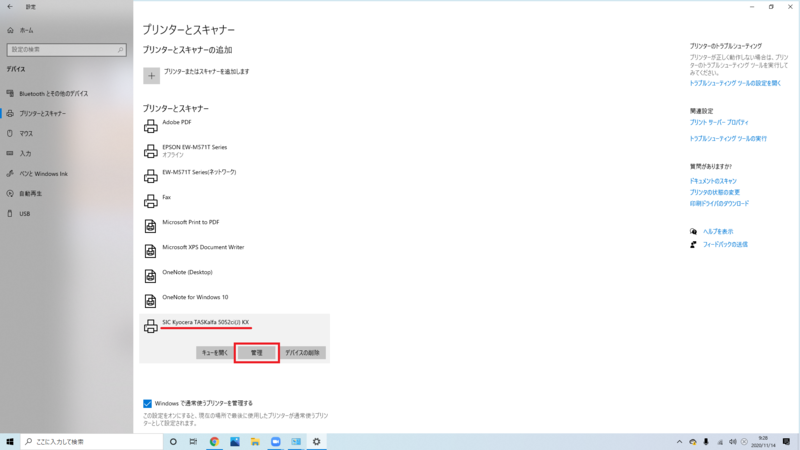
Task: Open the ホーム home page
Action: click(x=20, y=31)
